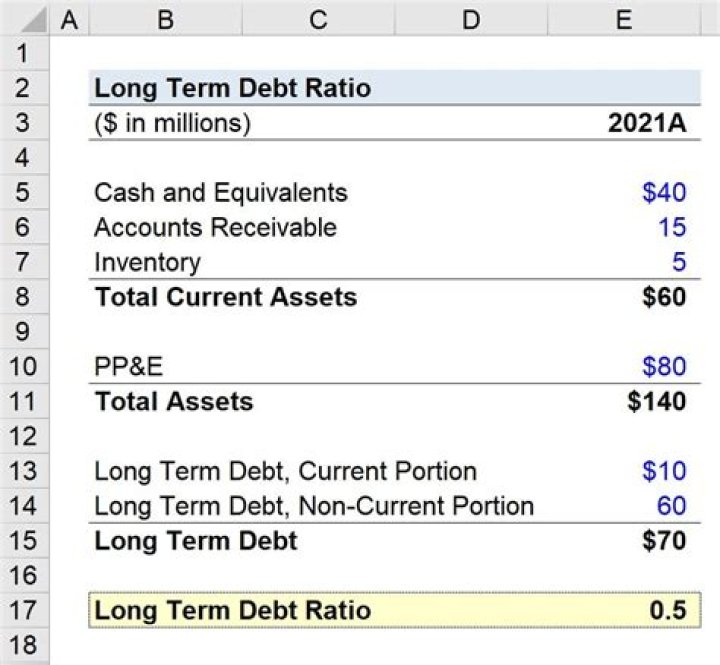720x665 pixels.
Task: Select the Long Term Debt Ratio title cell
Action: pyautogui.click(x=232, y=88)
